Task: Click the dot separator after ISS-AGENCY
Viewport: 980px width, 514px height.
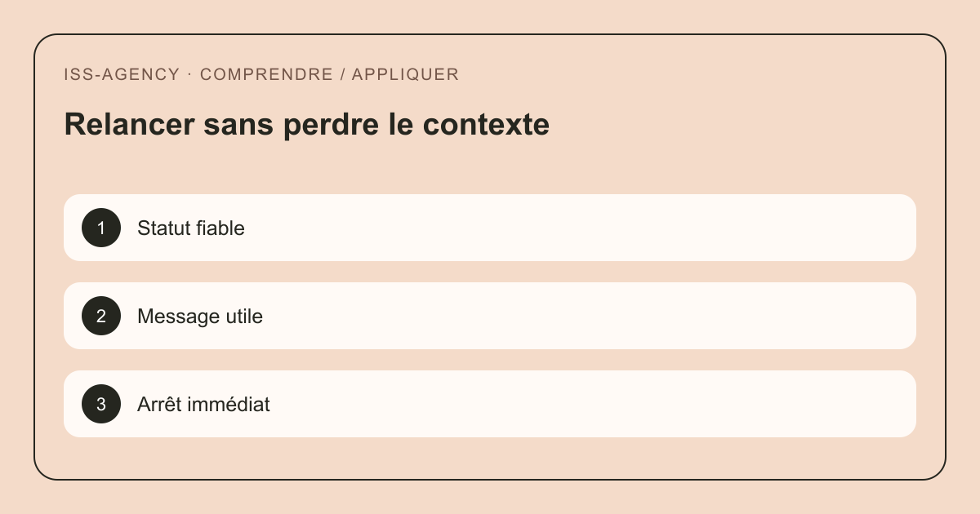Action: 189,74
